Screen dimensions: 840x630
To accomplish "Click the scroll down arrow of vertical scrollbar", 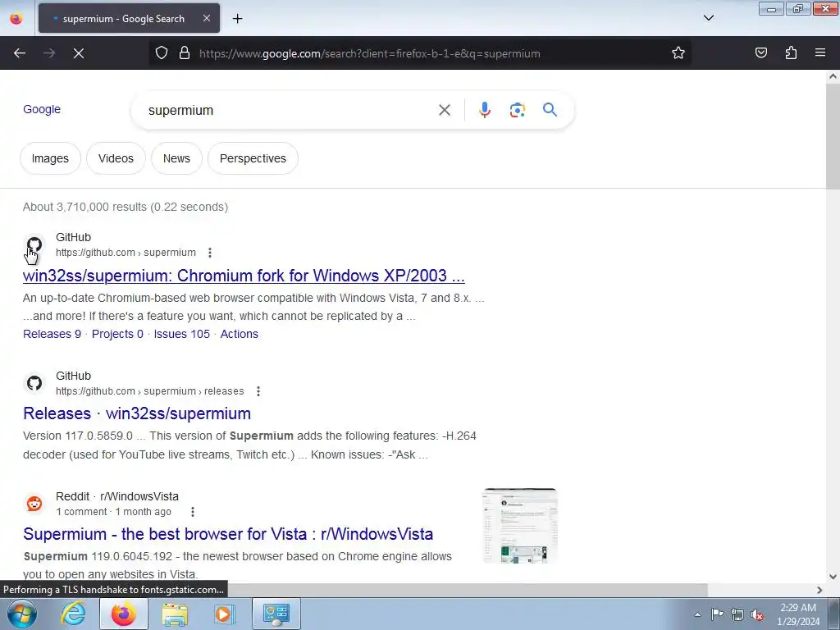I will click(833, 577).
